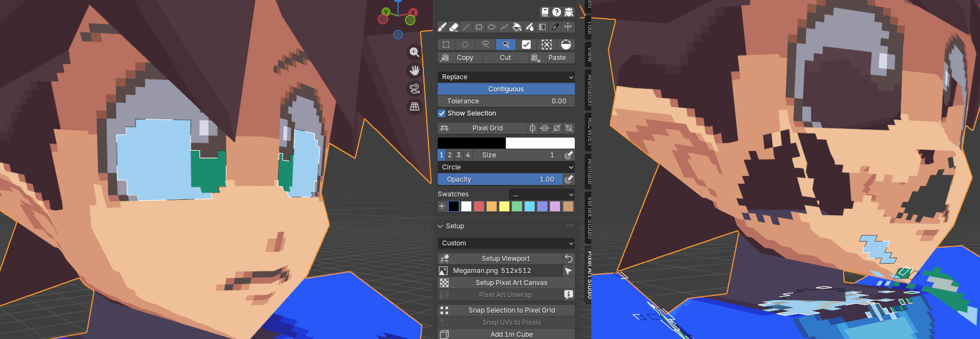Pick the cyan color swatch
The height and width of the screenshot is (339, 980).
coord(530,206)
